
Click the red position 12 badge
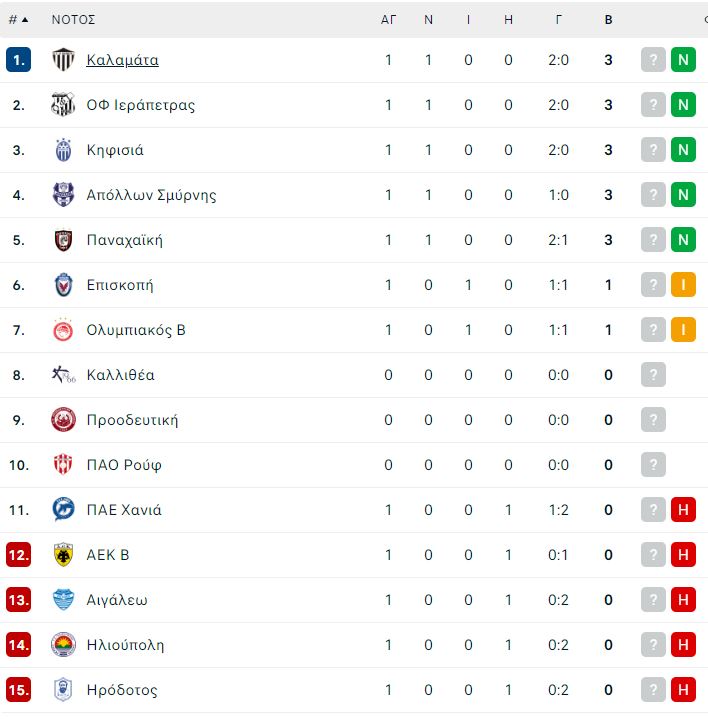coord(18,555)
